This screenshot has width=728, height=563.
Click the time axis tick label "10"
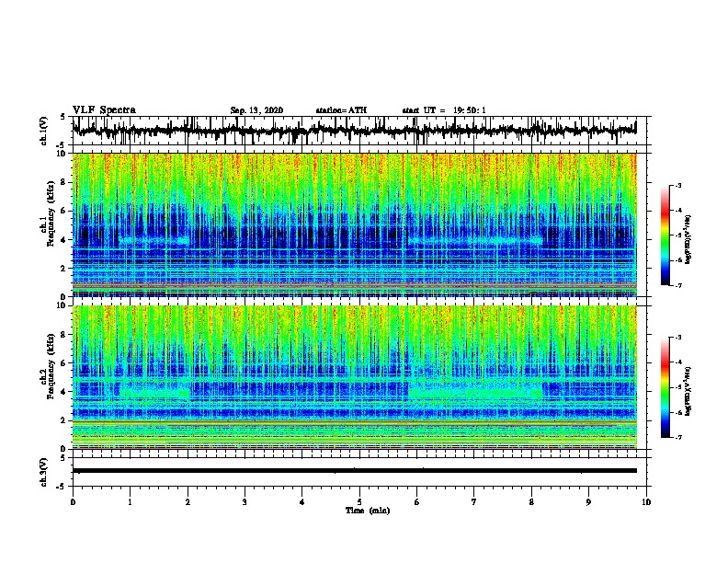coord(646,502)
